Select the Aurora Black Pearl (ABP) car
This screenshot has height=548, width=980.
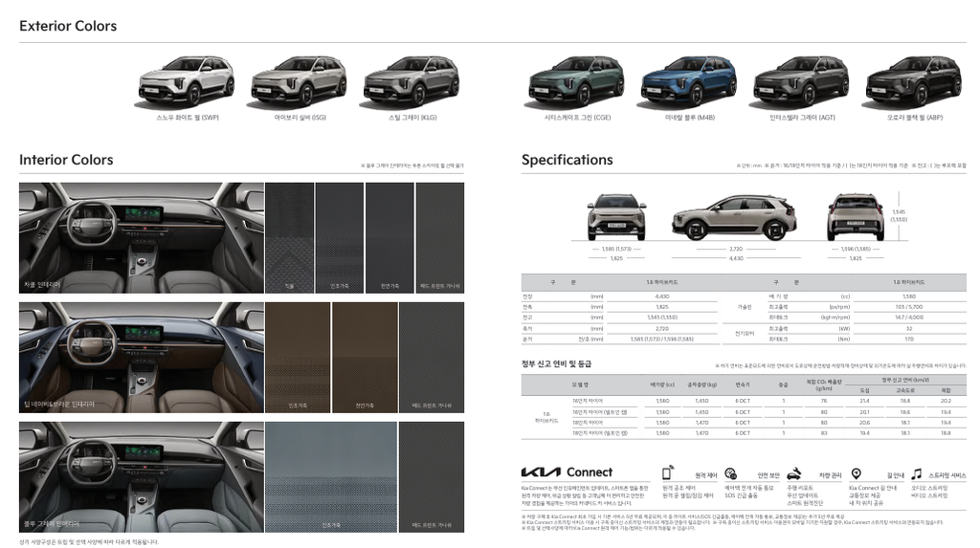(x=914, y=82)
